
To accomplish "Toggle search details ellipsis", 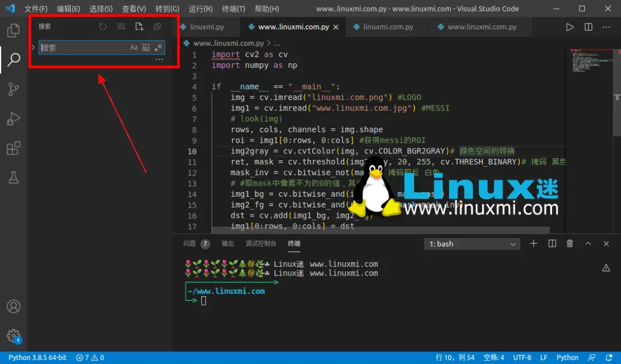I will click(159, 59).
